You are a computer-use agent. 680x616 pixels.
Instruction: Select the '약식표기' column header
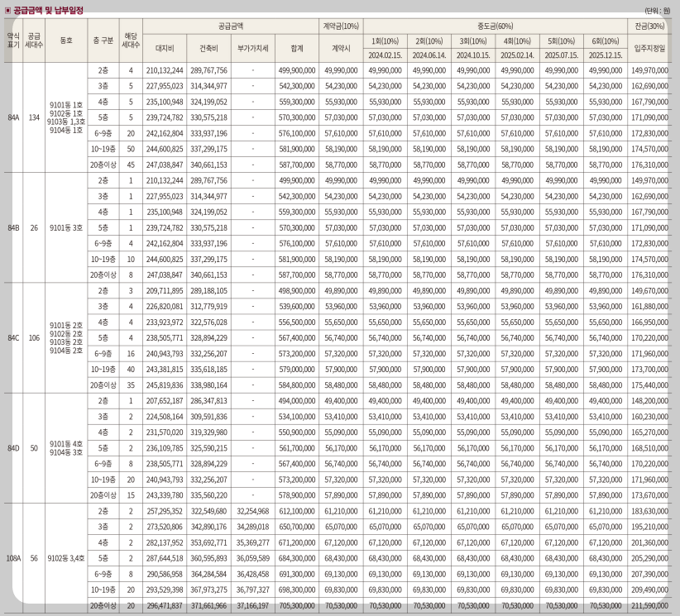13,41
